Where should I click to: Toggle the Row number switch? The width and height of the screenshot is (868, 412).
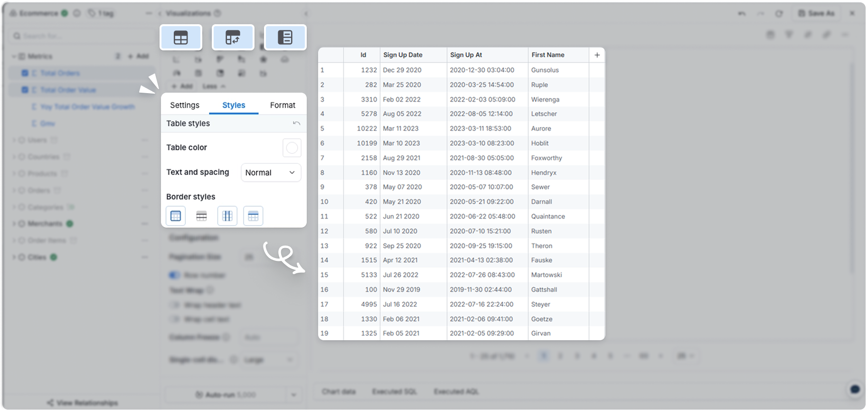174,275
